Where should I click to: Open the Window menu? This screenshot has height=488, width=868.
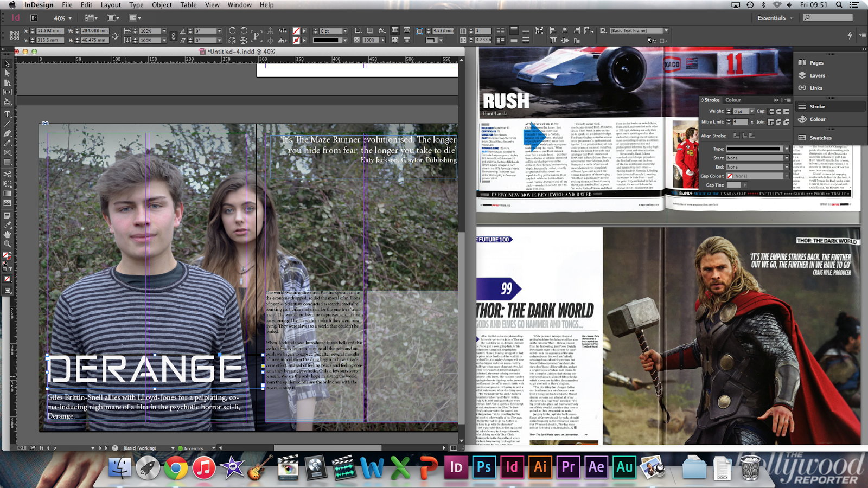[239, 5]
